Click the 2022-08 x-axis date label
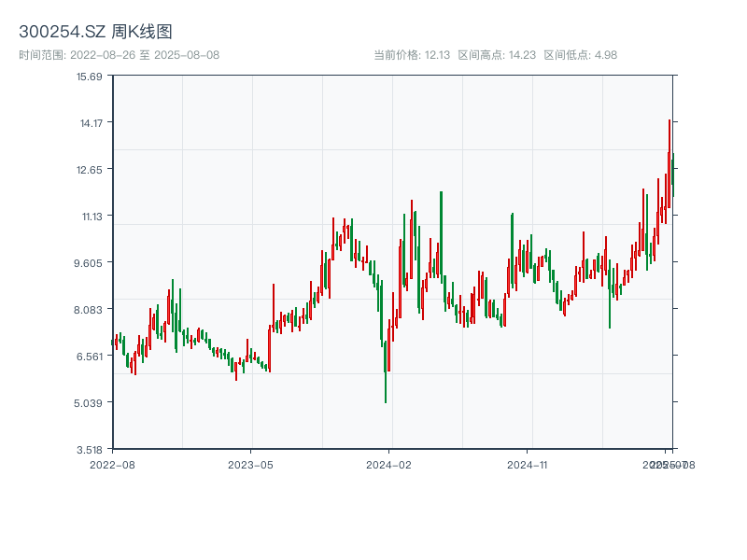 coord(112,464)
